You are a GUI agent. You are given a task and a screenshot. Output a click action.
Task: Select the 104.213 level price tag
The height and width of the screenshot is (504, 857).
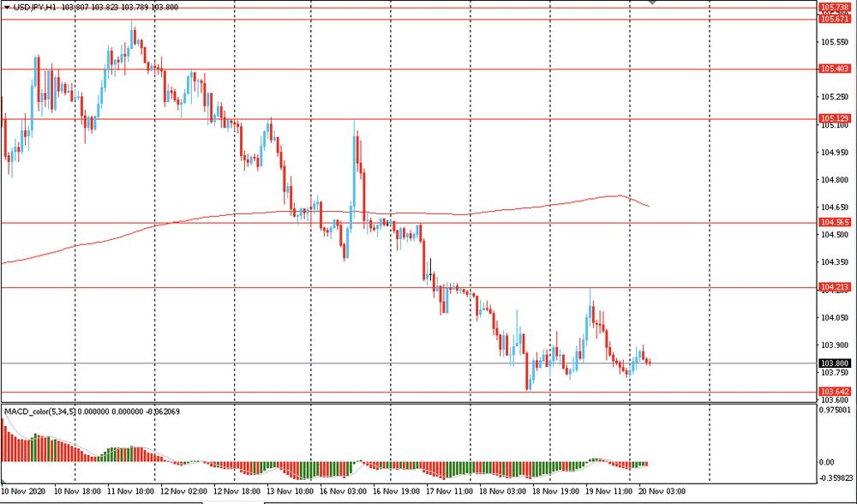pos(835,287)
